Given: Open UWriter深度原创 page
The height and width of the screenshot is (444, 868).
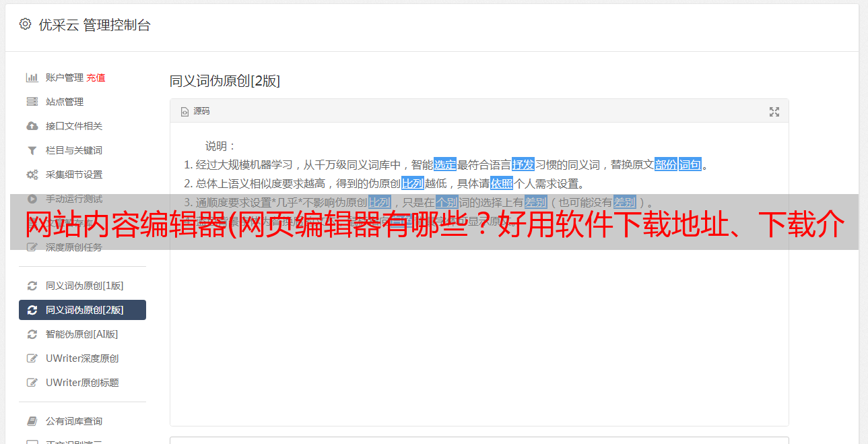Looking at the screenshot, I should tap(82, 358).
